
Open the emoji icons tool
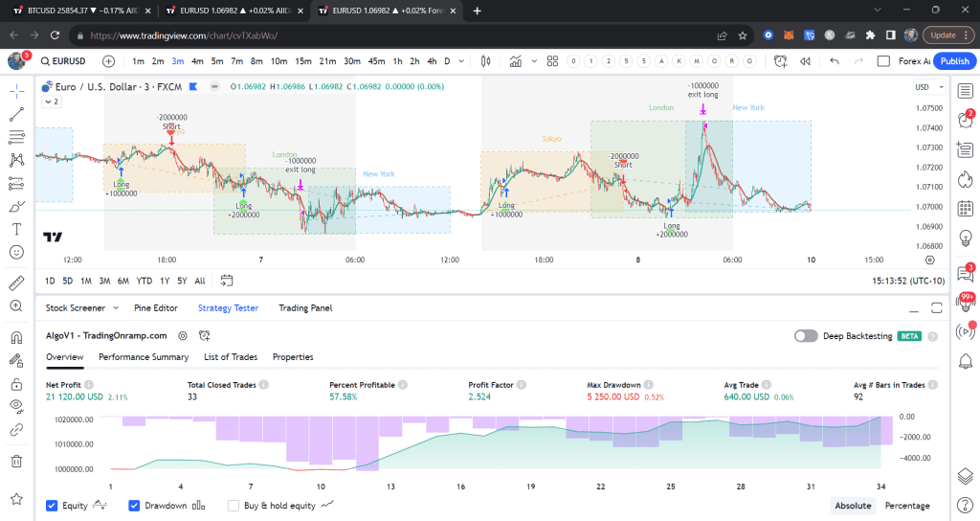(16, 252)
